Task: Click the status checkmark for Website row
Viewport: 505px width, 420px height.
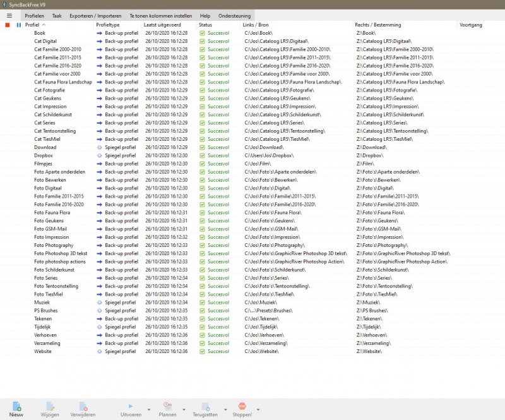Action: [202, 351]
